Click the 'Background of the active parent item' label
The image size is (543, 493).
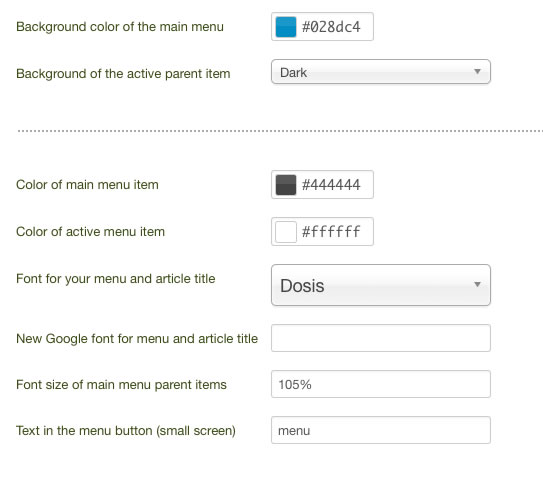pos(123,74)
